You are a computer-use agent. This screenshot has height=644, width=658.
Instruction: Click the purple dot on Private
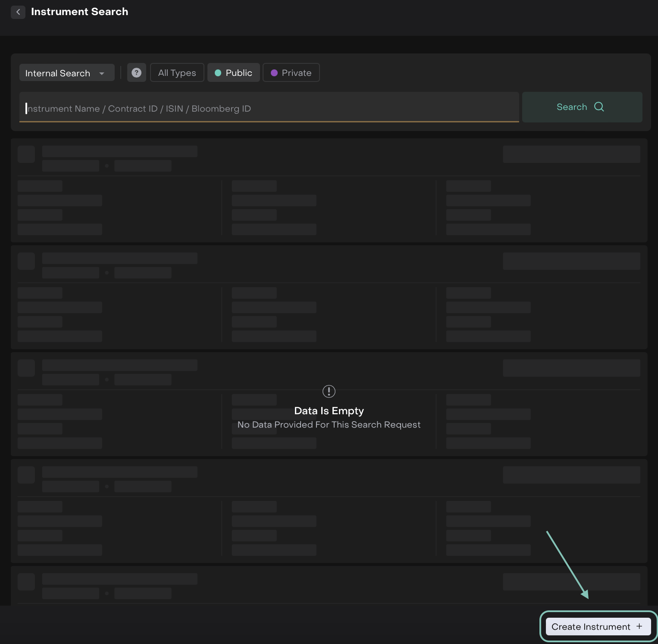pyautogui.click(x=274, y=73)
